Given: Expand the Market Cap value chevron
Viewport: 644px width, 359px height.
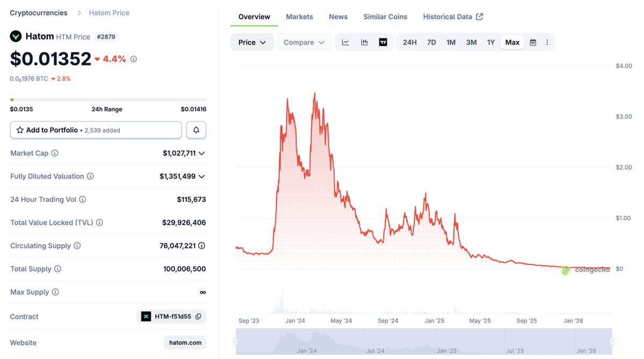Looking at the screenshot, I should 202,153.
